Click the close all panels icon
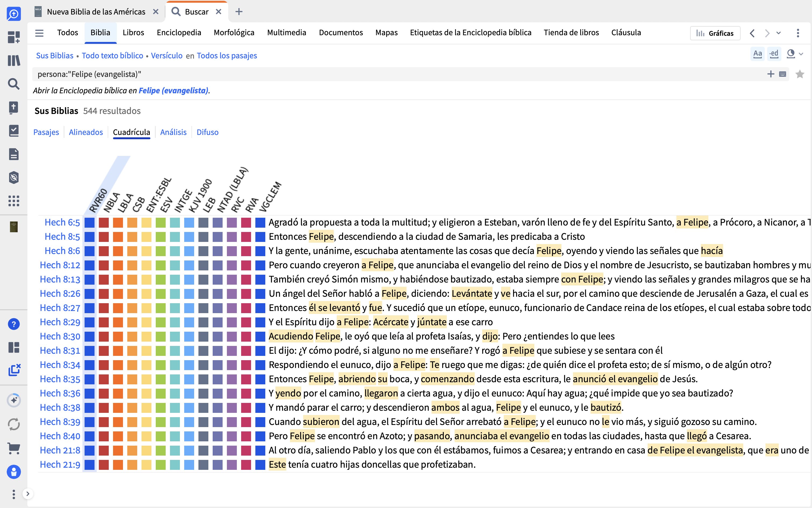Viewport: 812px width, 508px height. [15, 370]
